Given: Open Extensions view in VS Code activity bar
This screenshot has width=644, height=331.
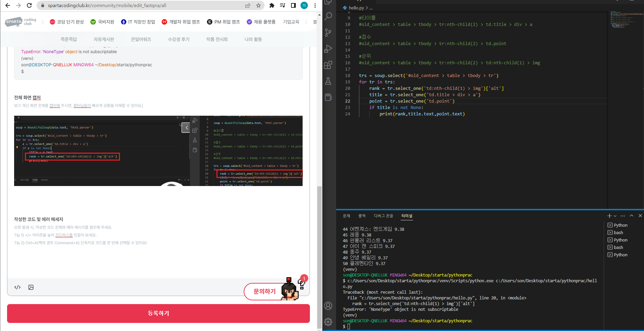Looking at the screenshot, I should click(x=328, y=65).
